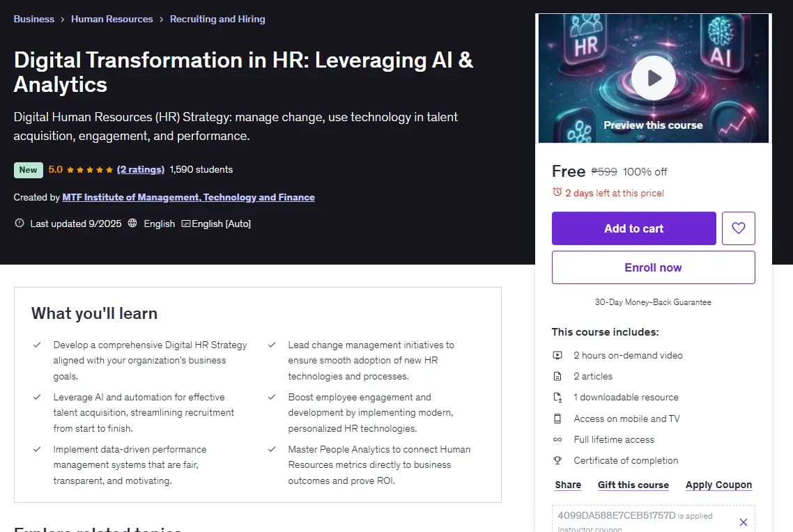This screenshot has height=532, width=793.
Task: Click the 1,590 students text
Action: click(x=201, y=169)
